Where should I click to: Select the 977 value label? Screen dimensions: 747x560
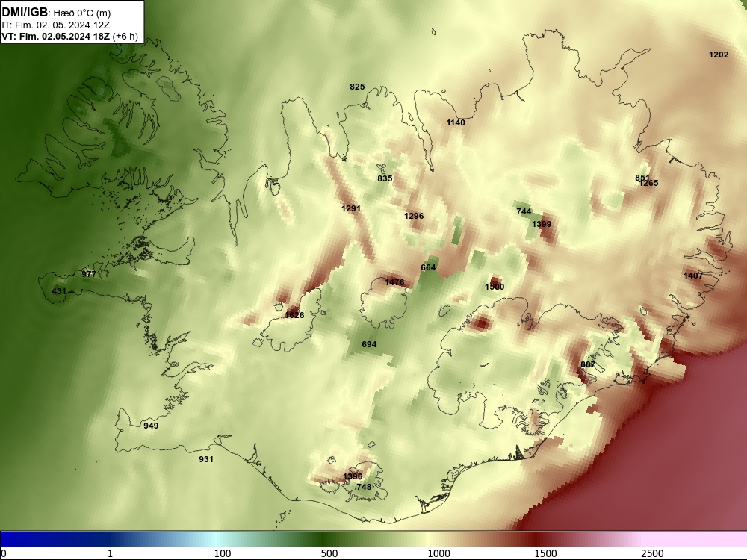coord(89,274)
